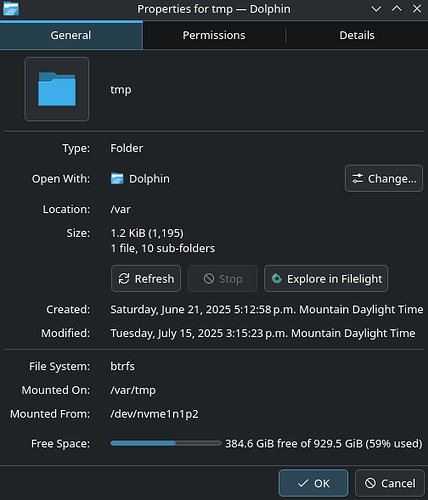Screen dimensions: 428x500
Task: Click the circular arrows icon on Refresh
Action: coord(124,279)
